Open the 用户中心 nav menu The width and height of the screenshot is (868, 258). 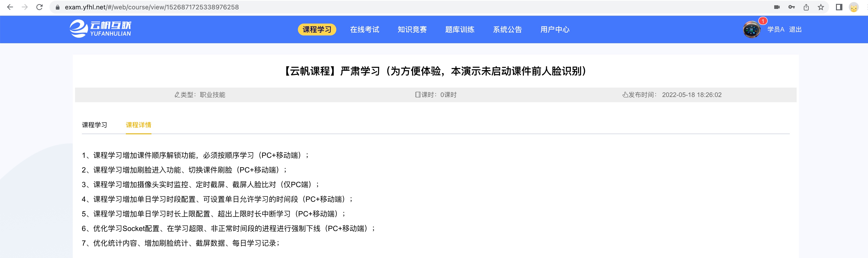tap(555, 30)
